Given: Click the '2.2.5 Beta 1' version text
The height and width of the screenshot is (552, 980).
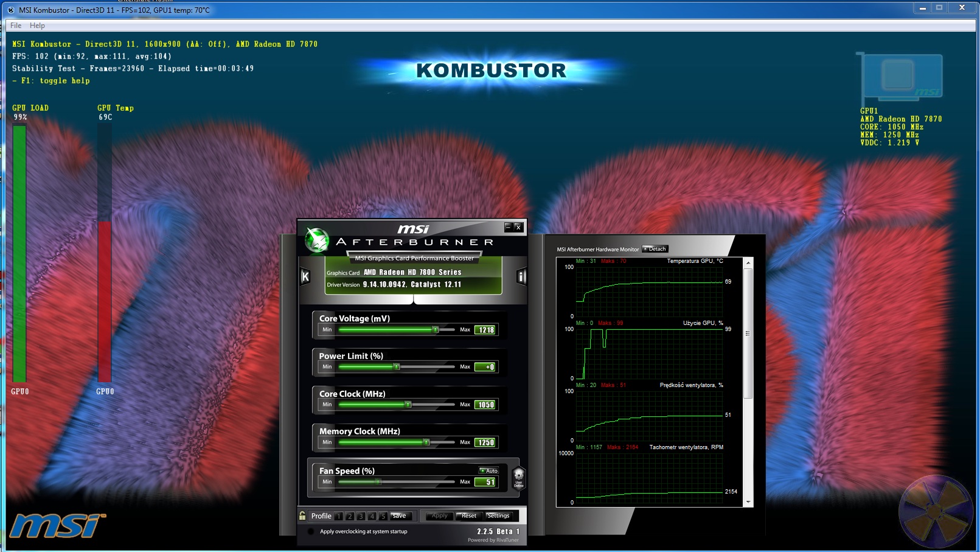Looking at the screenshot, I should click(498, 531).
